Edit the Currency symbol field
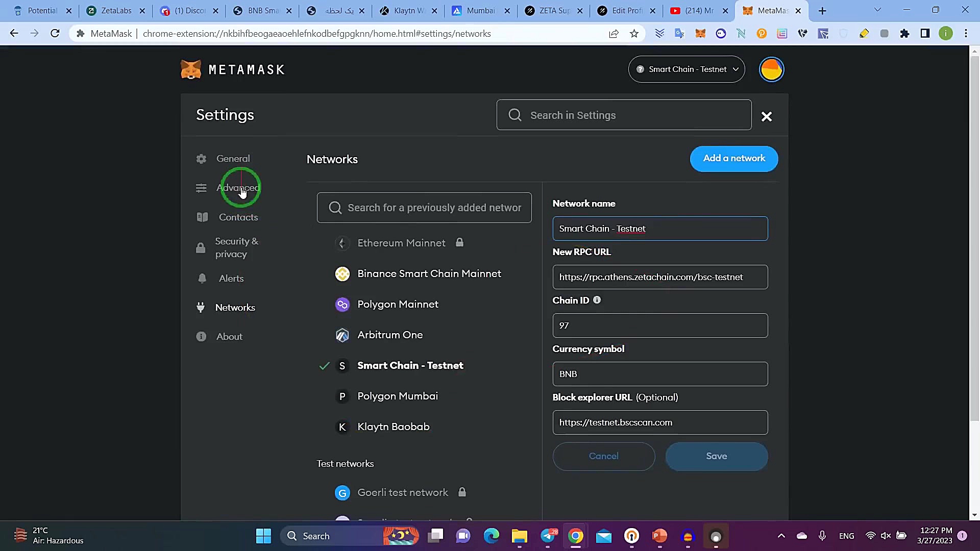The height and width of the screenshot is (551, 980). click(x=659, y=374)
